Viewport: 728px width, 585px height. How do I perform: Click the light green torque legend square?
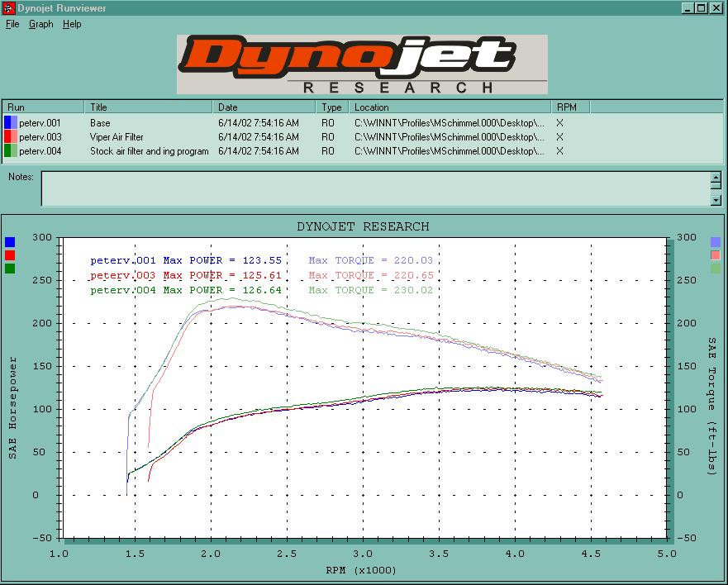point(716,269)
